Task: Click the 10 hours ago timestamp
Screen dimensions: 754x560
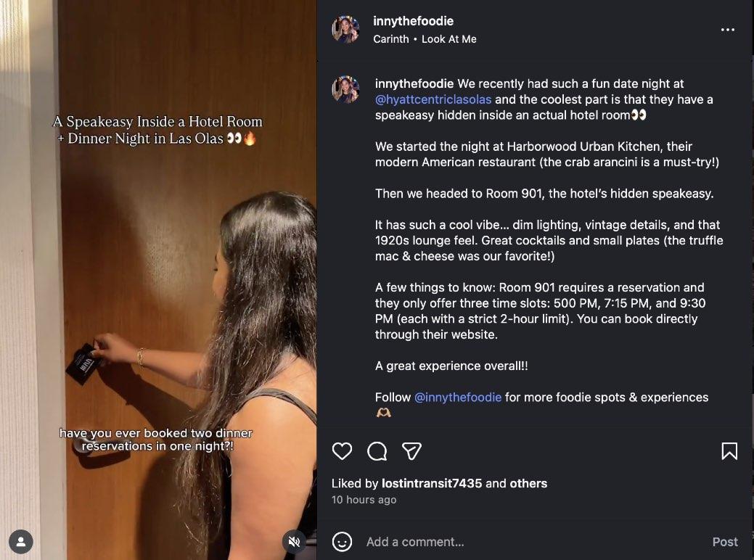Action: [364, 500]
